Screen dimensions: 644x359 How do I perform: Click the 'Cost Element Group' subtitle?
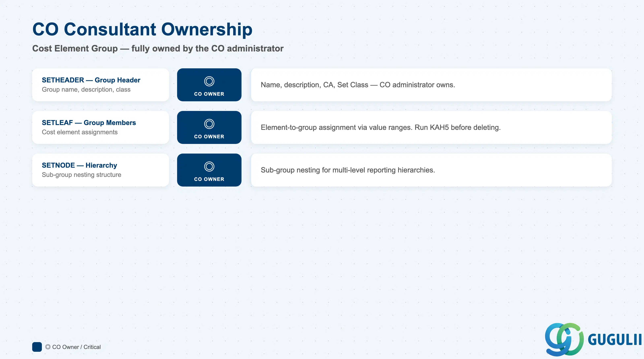tap(158, 48)
